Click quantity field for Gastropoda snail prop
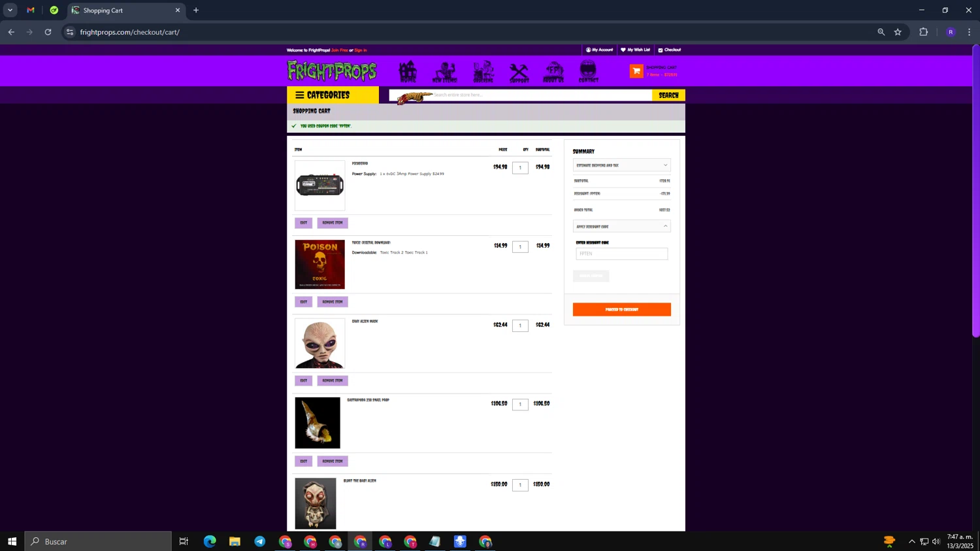The height and width of the screenshot is (551, 980). click(x=520, y=405)
